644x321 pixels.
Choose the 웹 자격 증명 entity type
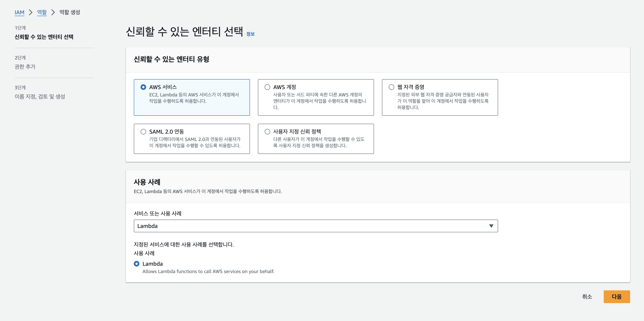391,87
